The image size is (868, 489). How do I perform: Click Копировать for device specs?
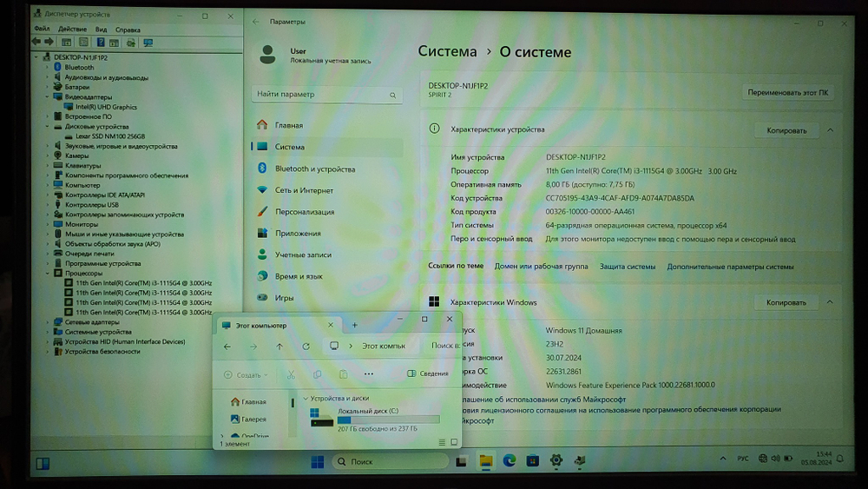[786, 130]
